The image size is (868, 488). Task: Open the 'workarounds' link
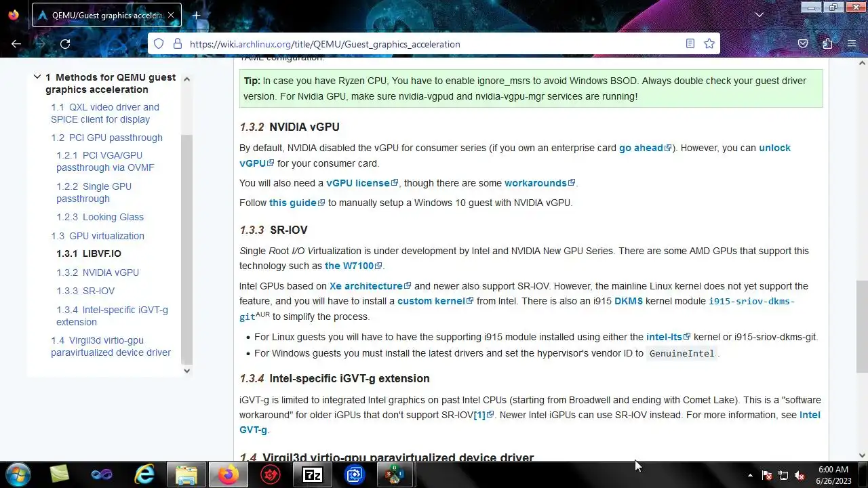pos(539,183)
